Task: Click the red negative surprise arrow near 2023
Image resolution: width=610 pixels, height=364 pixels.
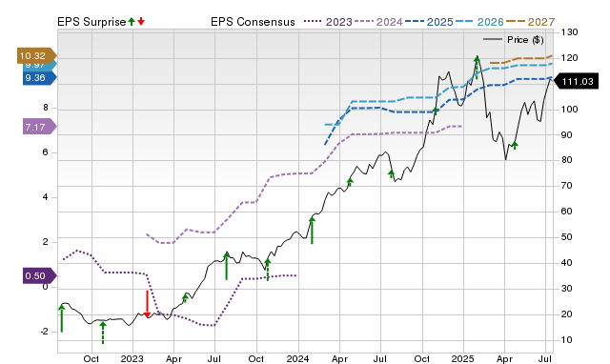Action: [x=147, y=304]
